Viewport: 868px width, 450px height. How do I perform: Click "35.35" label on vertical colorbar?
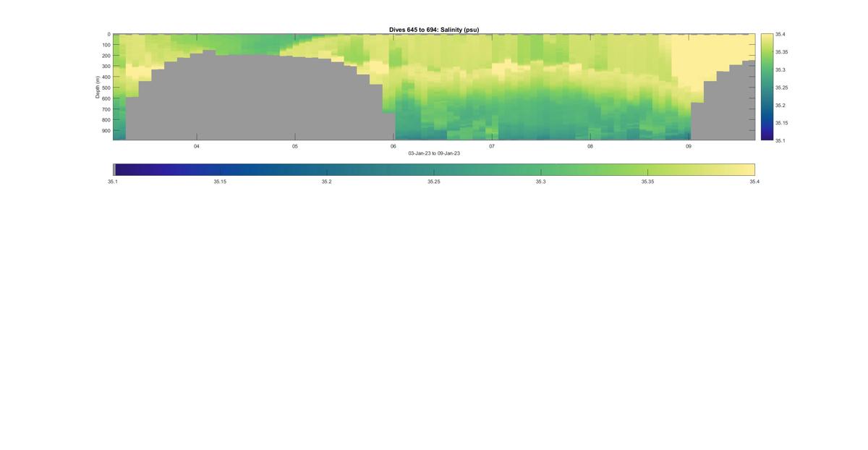[781, 52]
